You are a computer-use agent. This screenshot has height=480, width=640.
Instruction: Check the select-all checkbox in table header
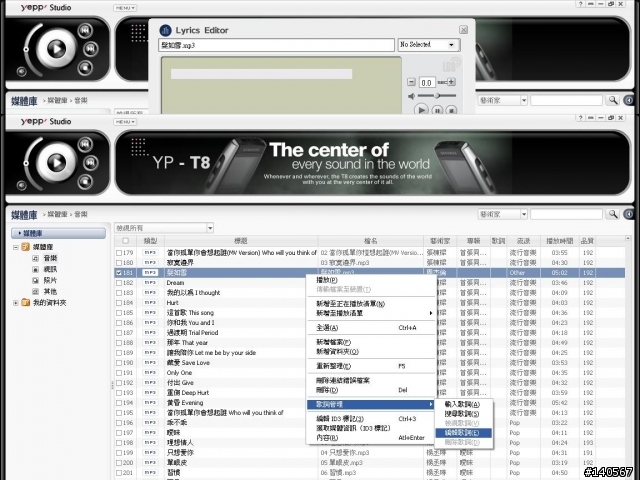click(126, 241)
